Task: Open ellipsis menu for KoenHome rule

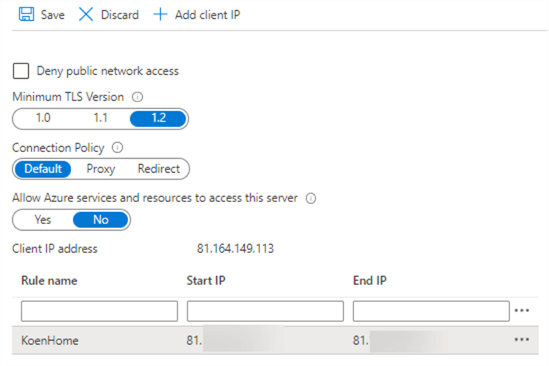Action: tap(522, 339)
